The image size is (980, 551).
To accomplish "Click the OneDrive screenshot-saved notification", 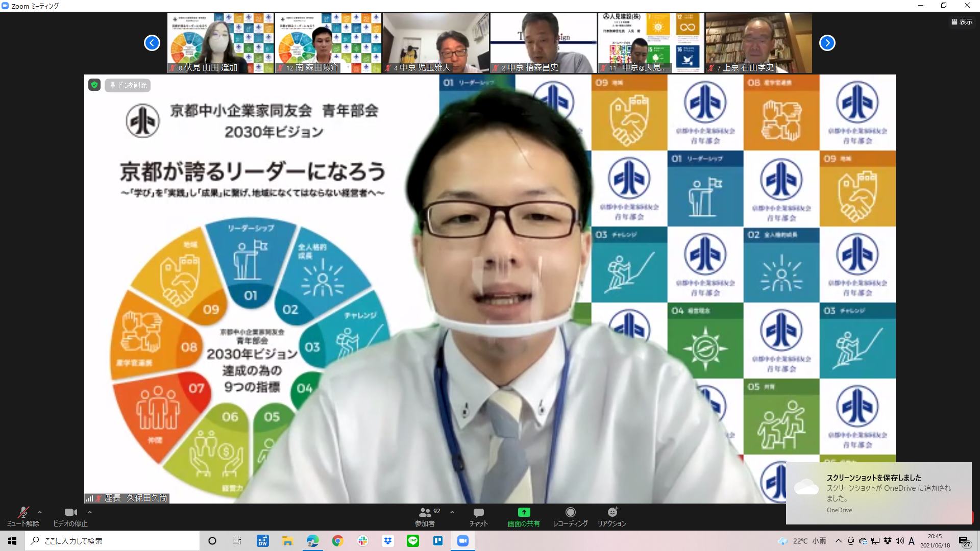I will click(x=878, y=493).
